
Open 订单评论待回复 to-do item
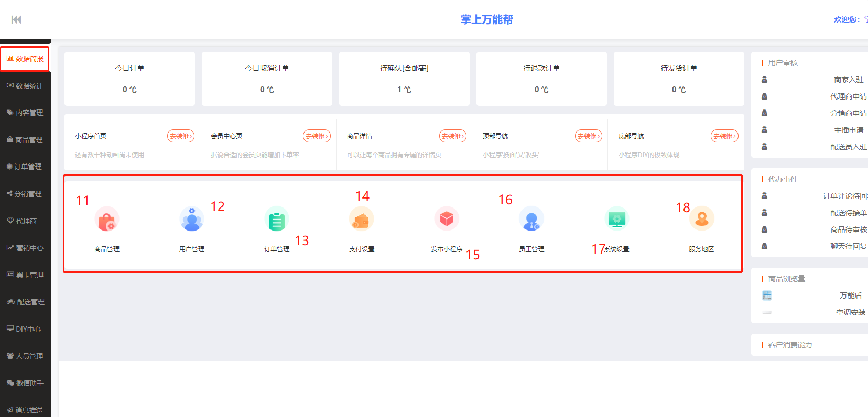tap(844, 196)
